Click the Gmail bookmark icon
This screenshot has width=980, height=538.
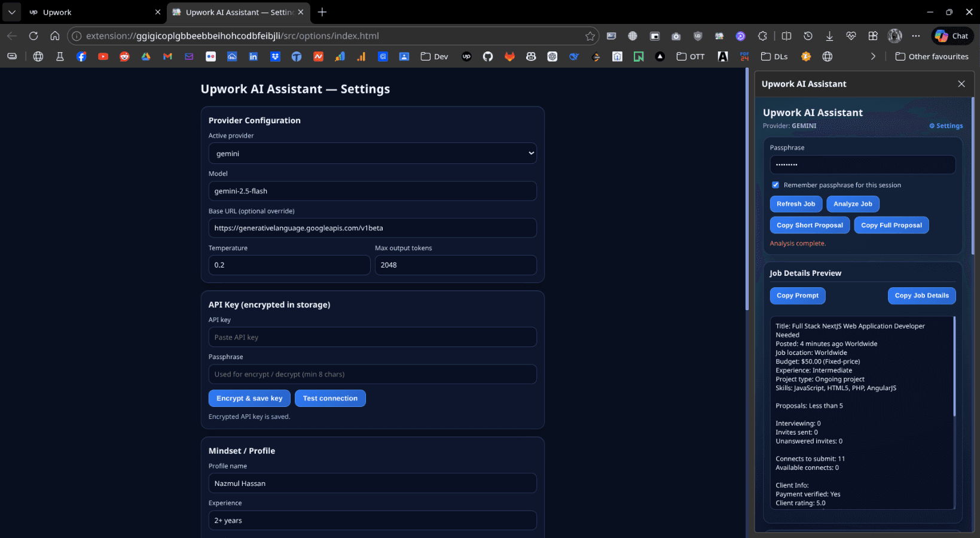tap(167, 56)
